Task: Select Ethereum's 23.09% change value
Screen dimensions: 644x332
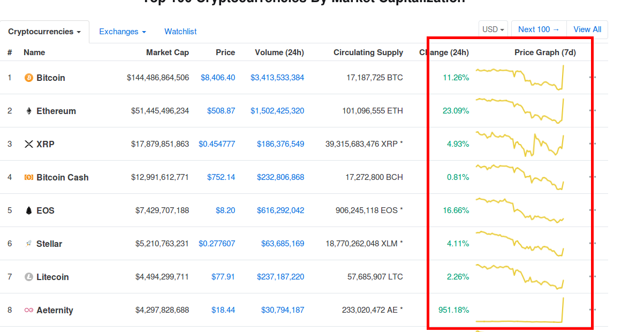Action: point(456,111)
